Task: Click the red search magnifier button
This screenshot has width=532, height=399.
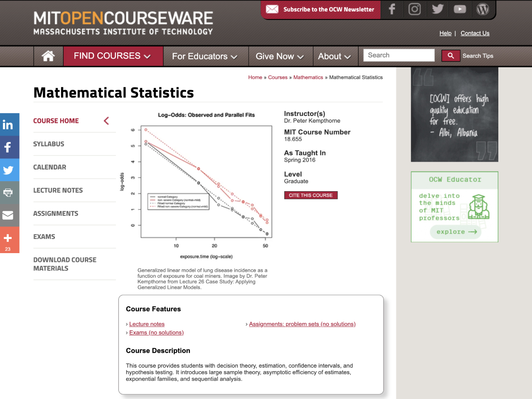Action: click(x=451, y=56)
